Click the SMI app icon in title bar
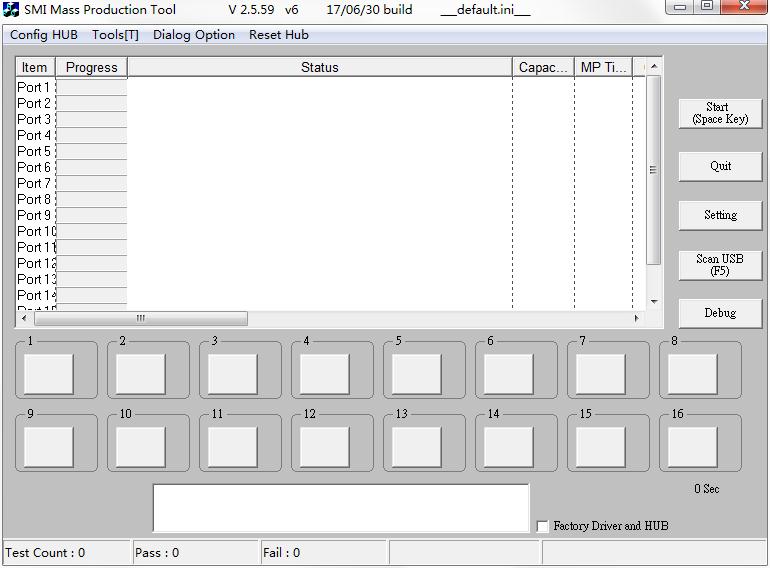This screenshot has height=568, width=770. click(12, 10)
